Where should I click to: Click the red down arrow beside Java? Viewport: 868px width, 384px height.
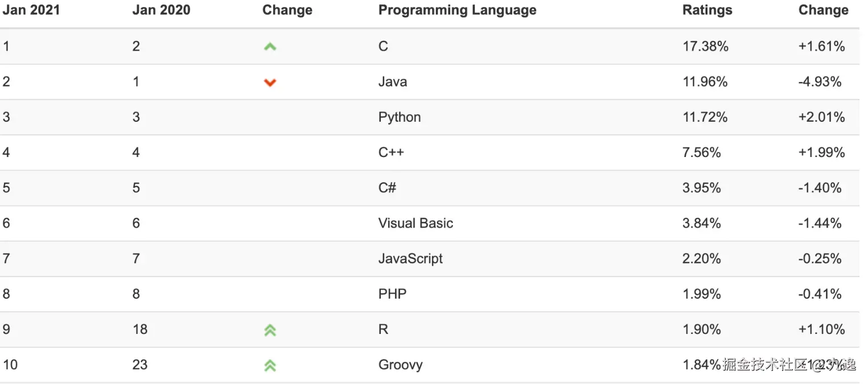(270, 82)
